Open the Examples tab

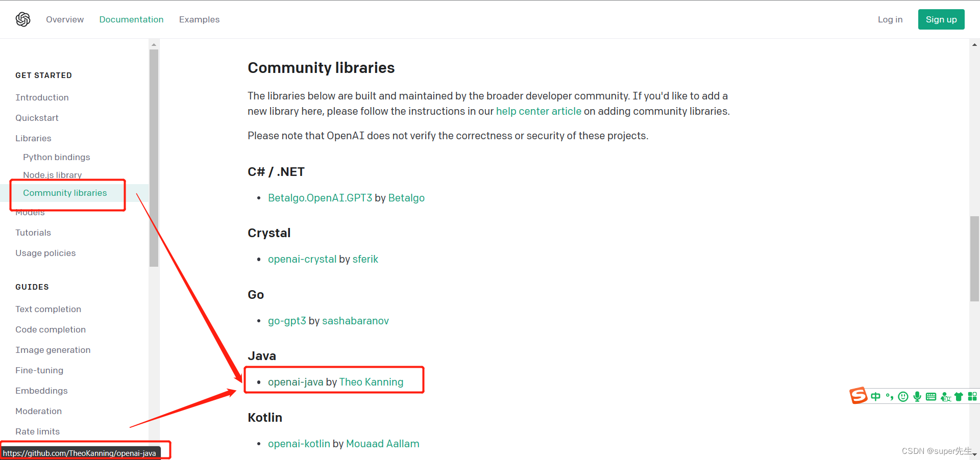point(199,19)
